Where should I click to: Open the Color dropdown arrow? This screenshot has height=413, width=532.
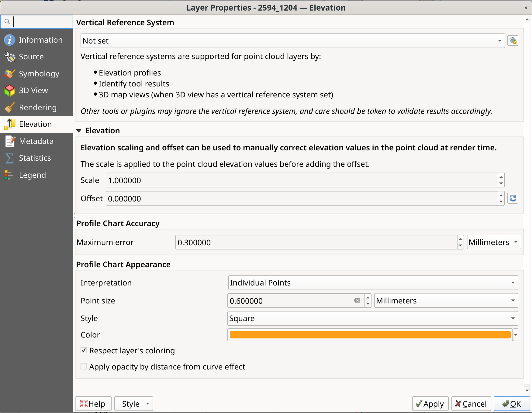click(516, 335)
